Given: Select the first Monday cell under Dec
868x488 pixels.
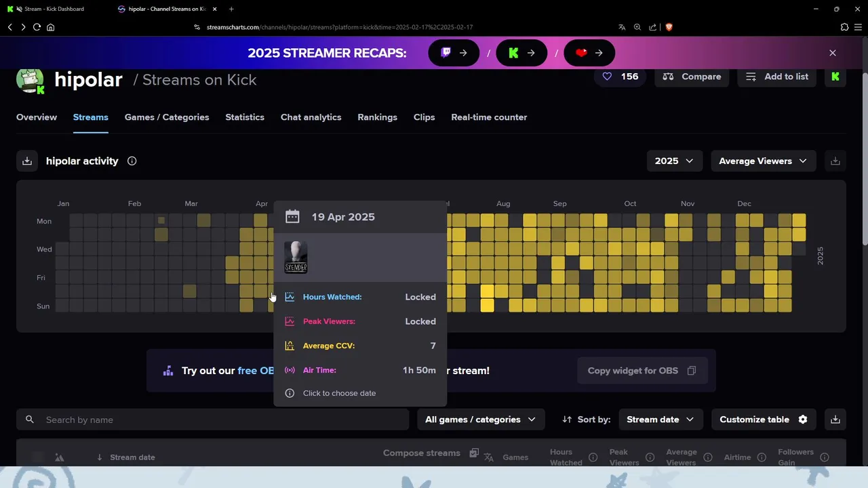Looking at the screenshot, I should click(x=742, y=220).
